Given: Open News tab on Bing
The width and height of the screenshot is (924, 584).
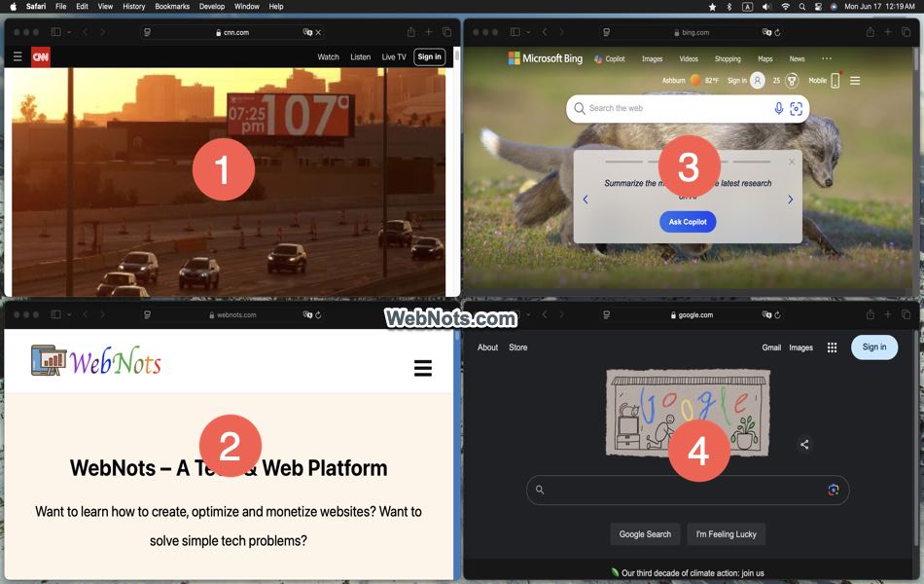Looking at the screenshot, I should pyautogui.click(x=797, y=59).
